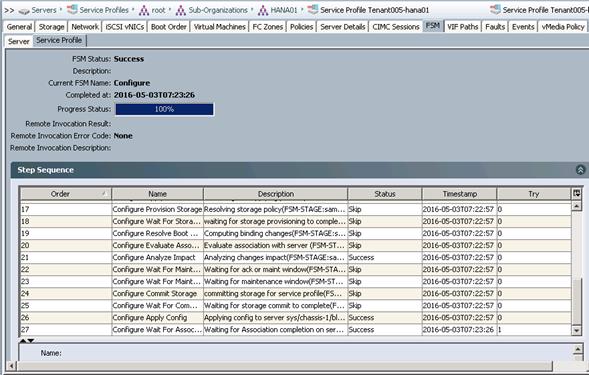Open the iSCSI vNICs tab
This screenshot has width=589, height=375.
pos(125,27)
